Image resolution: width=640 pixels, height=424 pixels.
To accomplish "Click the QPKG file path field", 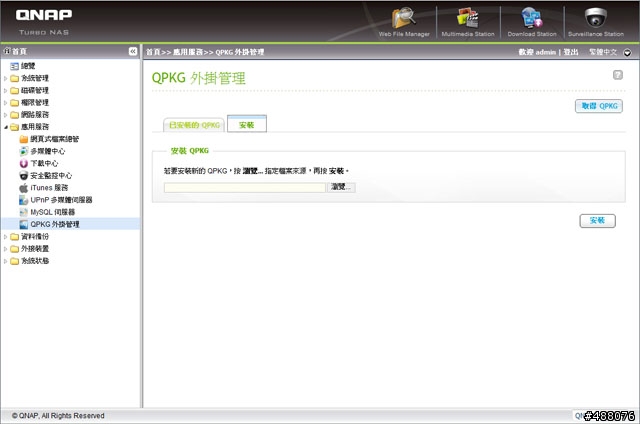I will click(245, 187).
